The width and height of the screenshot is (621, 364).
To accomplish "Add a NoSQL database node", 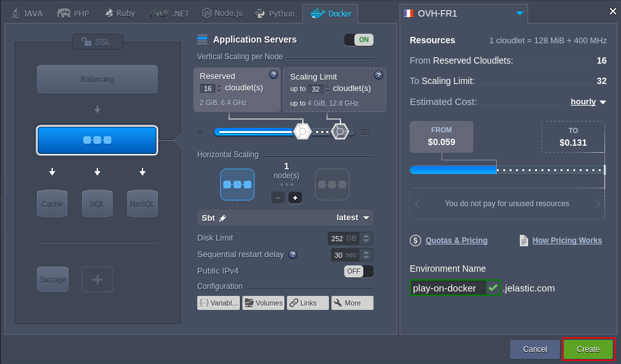I will [142, 204].
